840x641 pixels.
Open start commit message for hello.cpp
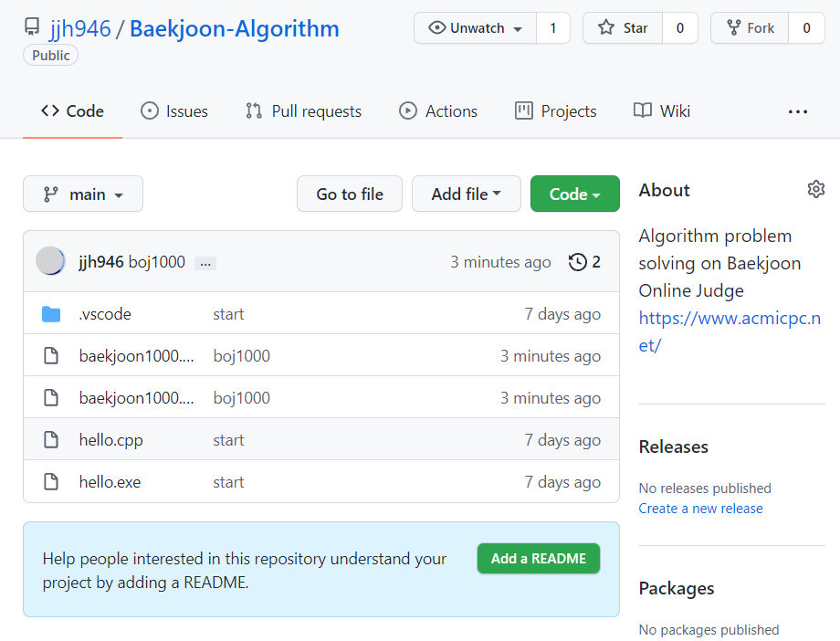point(229,440)
